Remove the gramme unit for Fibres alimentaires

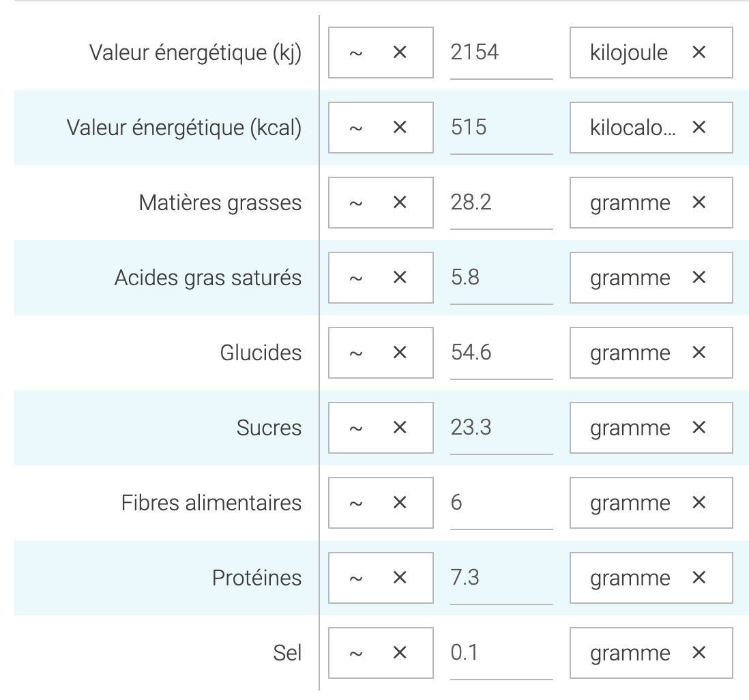coord(699,503)
